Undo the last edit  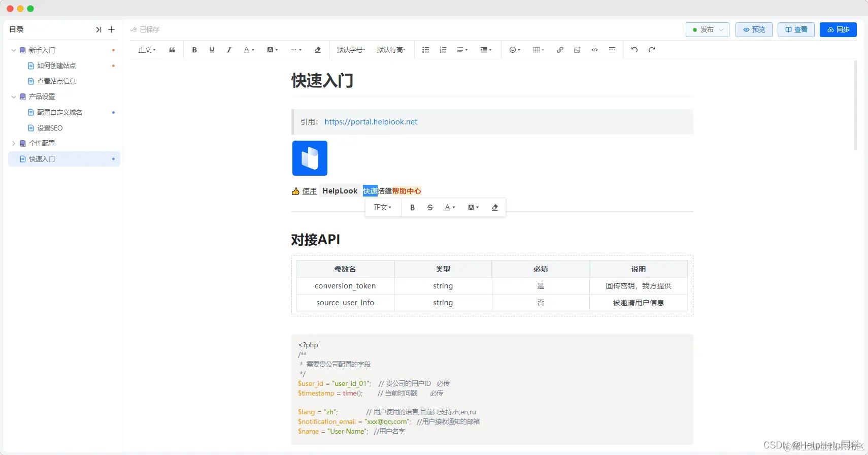635,50
